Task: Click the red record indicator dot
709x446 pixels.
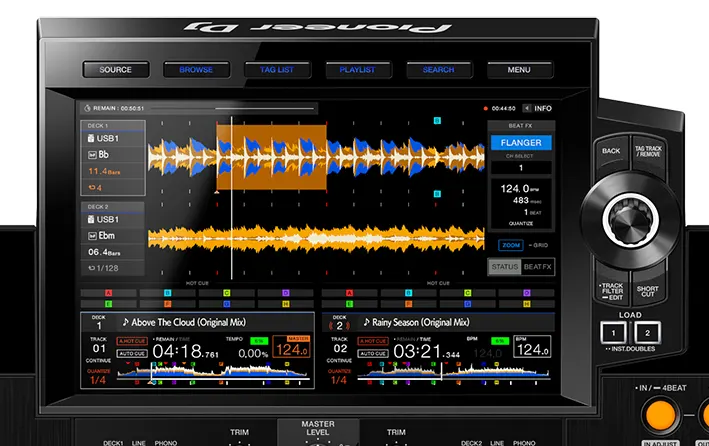Action: click(x=486, y=109)
